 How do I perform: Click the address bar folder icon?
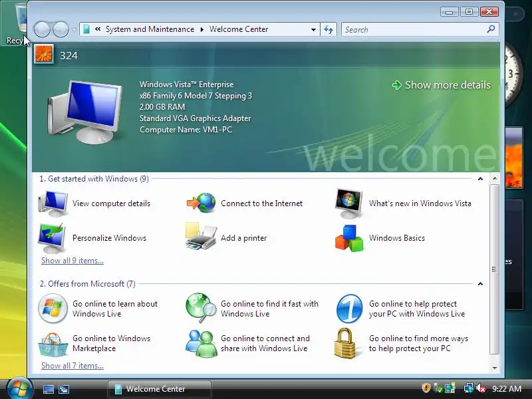tap(86, 29)
